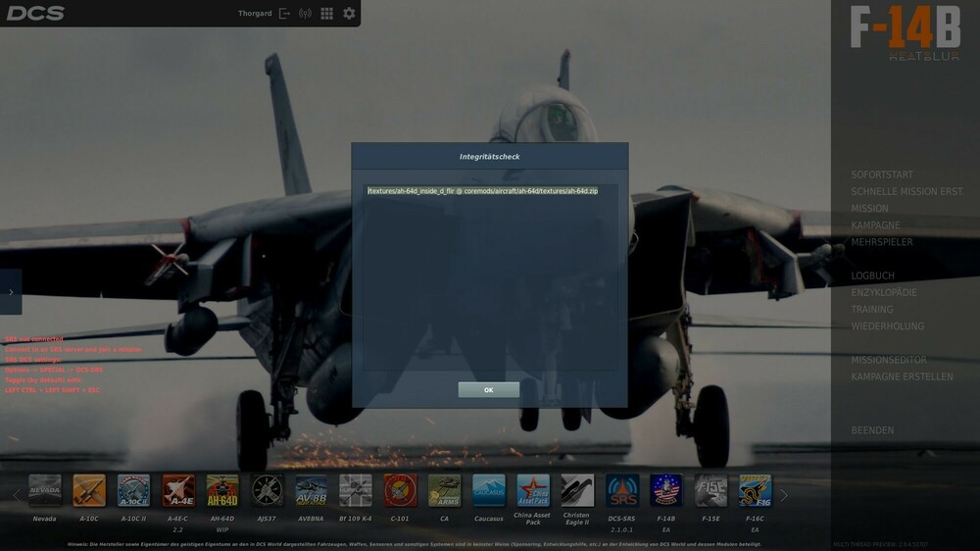Pick the F-16C Viper module icon
The width and height of the screenshot is (980, 551).
755,490
